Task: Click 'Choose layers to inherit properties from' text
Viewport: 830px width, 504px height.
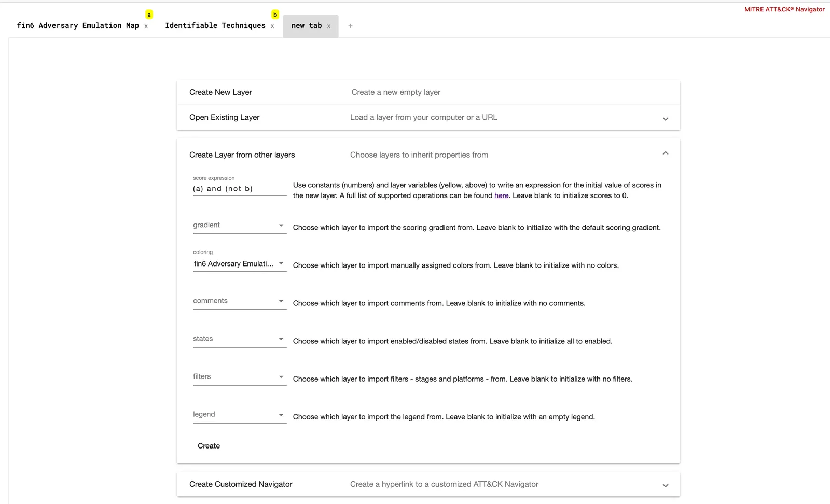Action: (x=419, y=155)
